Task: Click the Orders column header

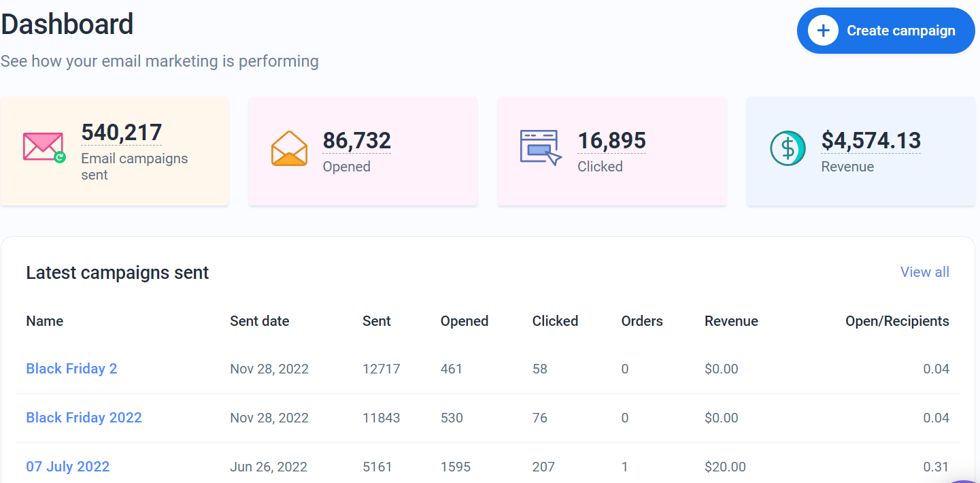Action: pos(642,321)
